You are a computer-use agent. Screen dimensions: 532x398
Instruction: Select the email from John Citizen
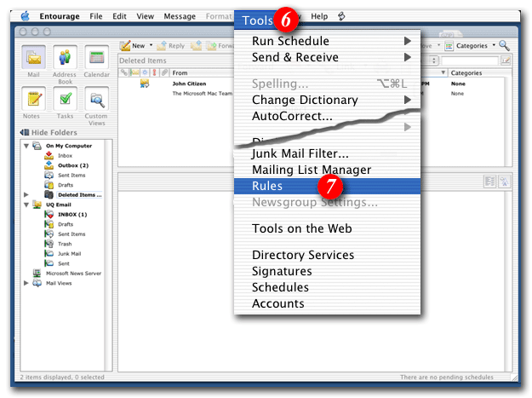192,84
